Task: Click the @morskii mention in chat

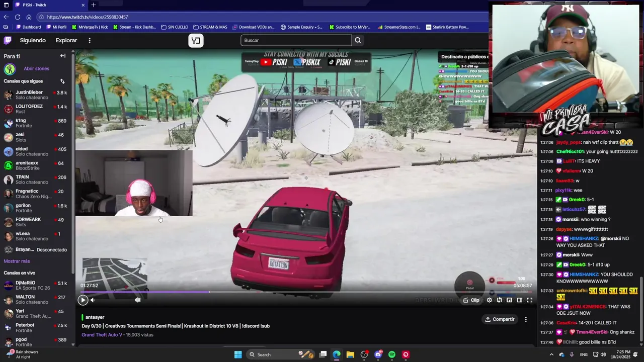Action: [611, 239]
